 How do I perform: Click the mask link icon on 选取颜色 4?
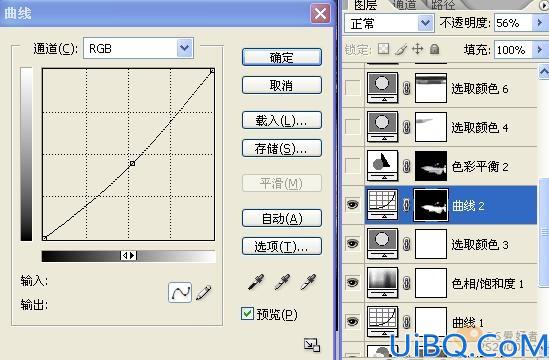406,127
